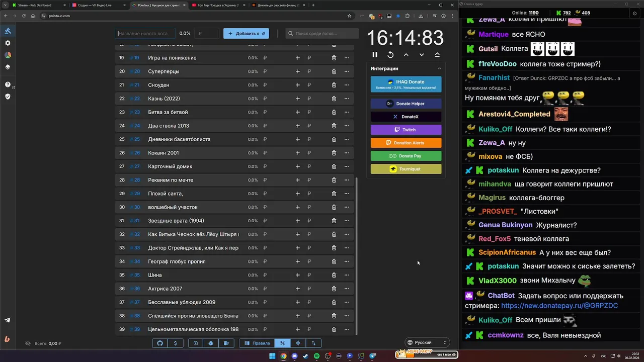This screenshot has height=362, width=644.
Task: Open more options for Актриса 2007
Action: [x=347, y=289]
